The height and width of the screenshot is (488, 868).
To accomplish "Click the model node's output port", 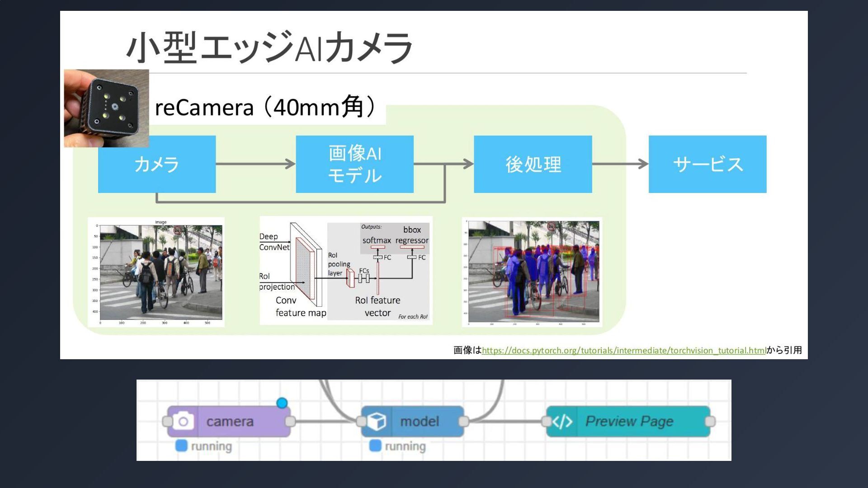I will click(463, 422).
